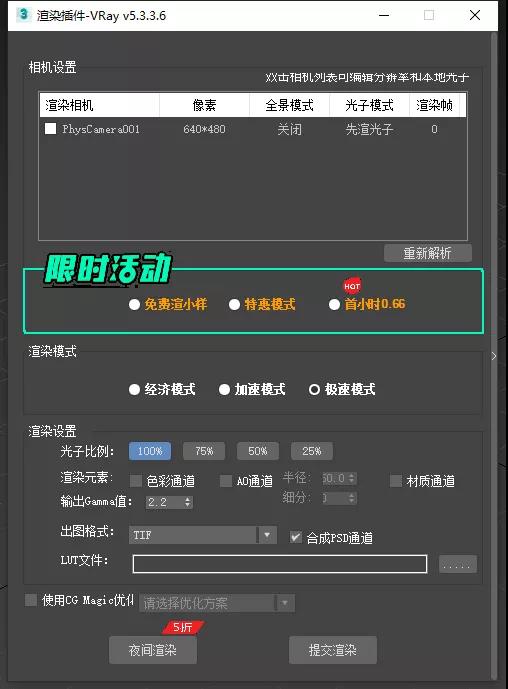Click the 3ds Max app icon in title bar
This screenshot has width=508, height=689.
pos(23,15)
